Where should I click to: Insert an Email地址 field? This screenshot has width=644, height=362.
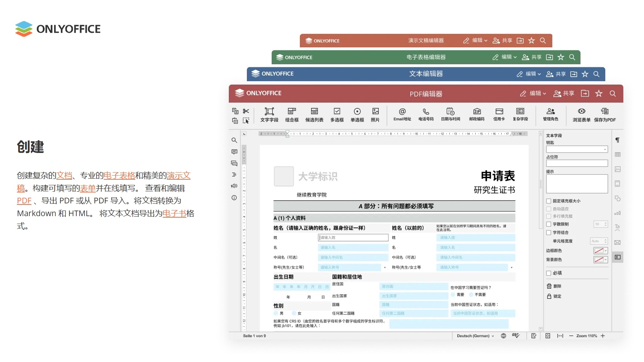click(402, 114)
